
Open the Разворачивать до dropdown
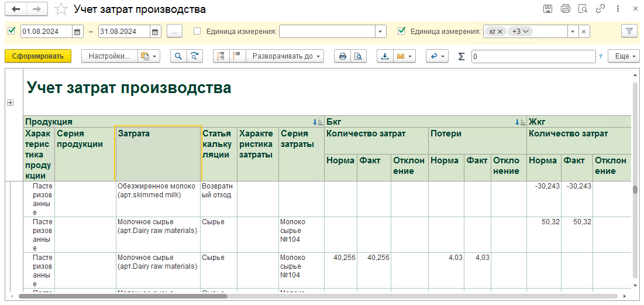pos(285,56)
